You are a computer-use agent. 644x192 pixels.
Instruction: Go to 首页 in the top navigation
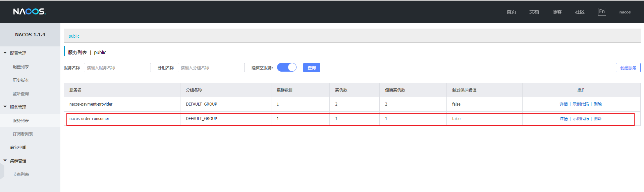click(x=512, y=12)
